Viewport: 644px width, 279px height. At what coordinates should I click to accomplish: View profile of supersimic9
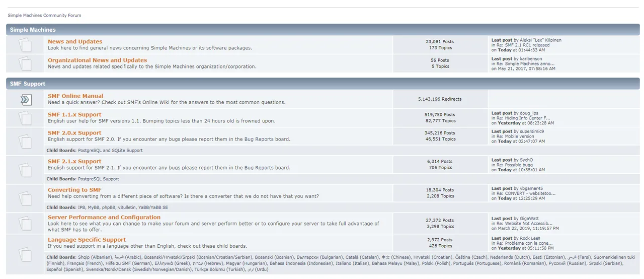532,131
